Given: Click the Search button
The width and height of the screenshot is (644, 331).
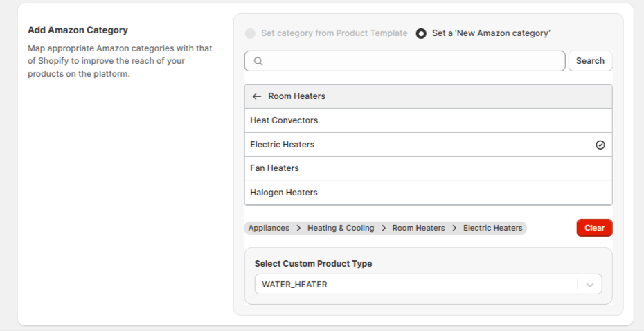Looking at the screenshot, I should 590,61.
